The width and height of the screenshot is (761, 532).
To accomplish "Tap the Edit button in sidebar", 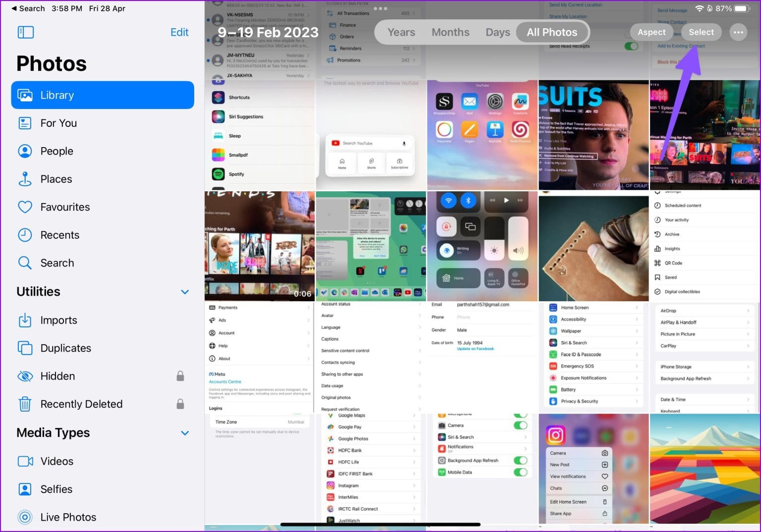I will (x=179, y=32).
